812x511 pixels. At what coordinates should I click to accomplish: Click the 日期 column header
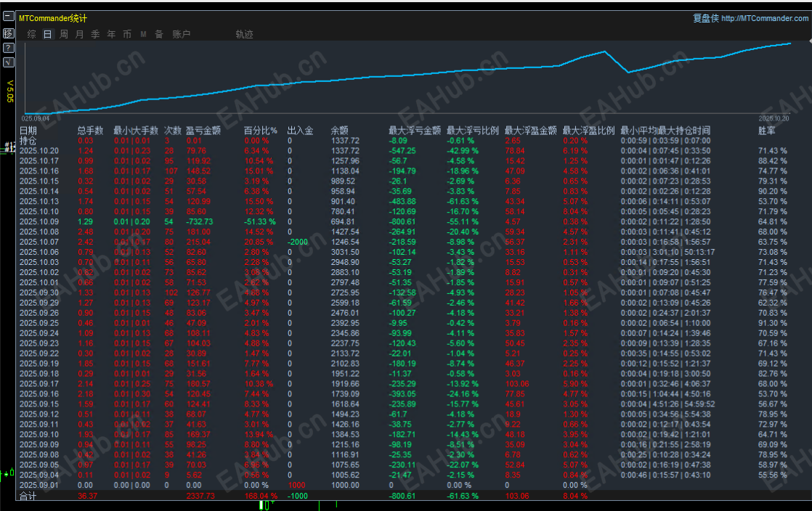point(28,131)
